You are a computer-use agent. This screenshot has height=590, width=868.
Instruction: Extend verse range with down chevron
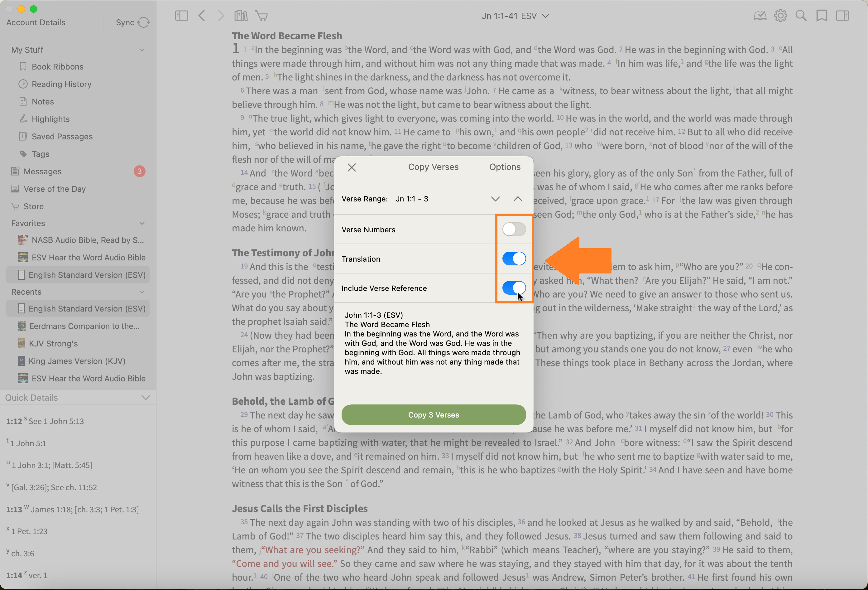[x=495, y=199]
